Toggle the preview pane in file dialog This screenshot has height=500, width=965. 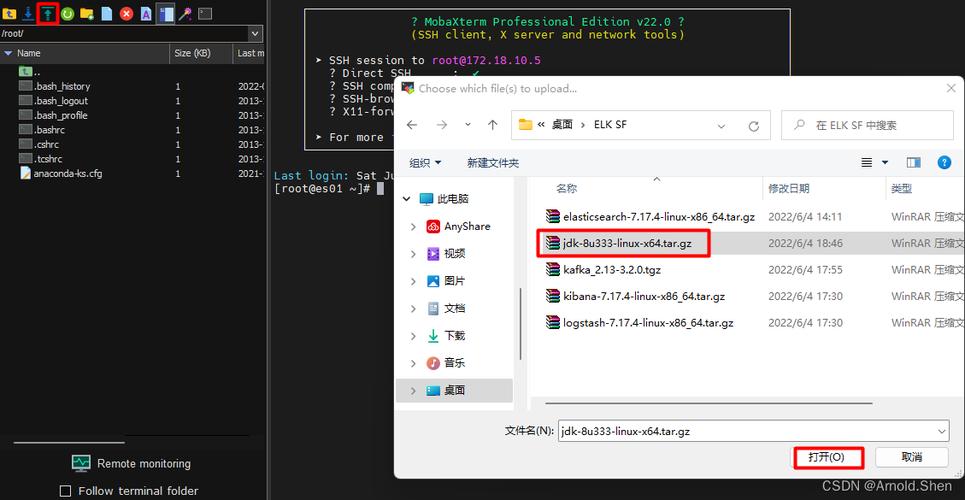click(913, 162)
